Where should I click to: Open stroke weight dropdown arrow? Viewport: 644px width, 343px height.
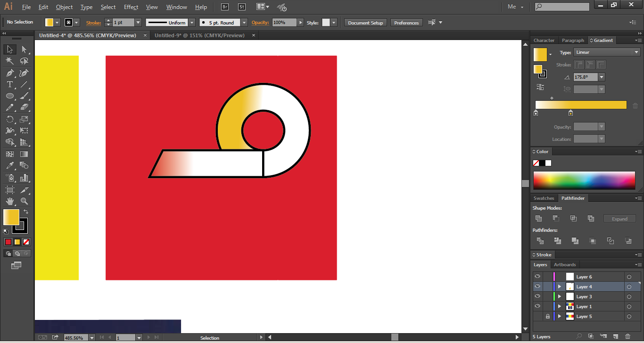pyautogui.click(x=138, y=23)
